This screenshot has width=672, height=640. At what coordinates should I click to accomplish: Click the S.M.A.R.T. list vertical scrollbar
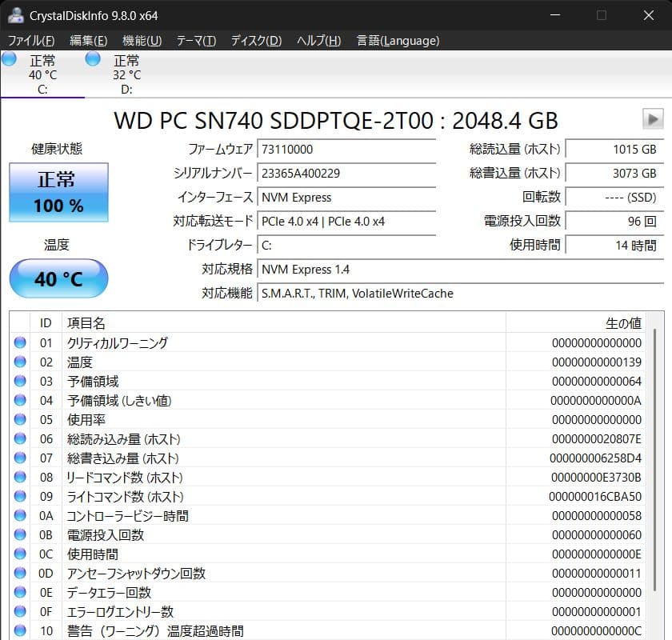point(654,460)
